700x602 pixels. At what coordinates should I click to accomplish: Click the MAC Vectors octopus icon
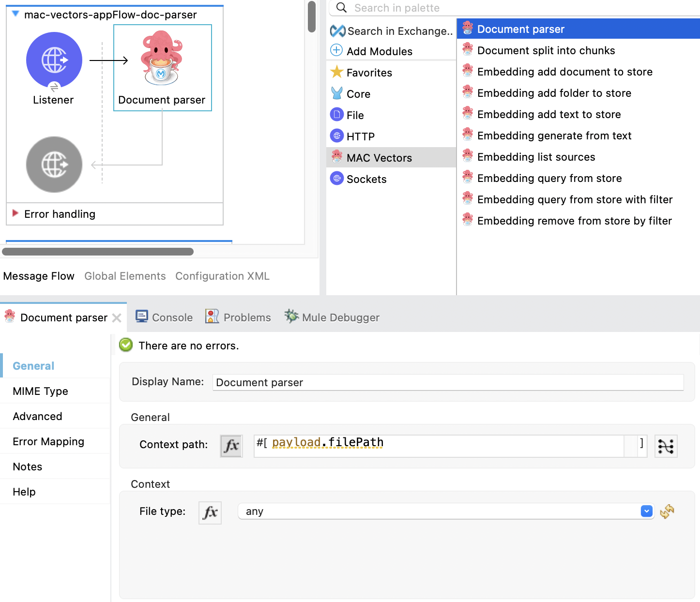(337, 156)
